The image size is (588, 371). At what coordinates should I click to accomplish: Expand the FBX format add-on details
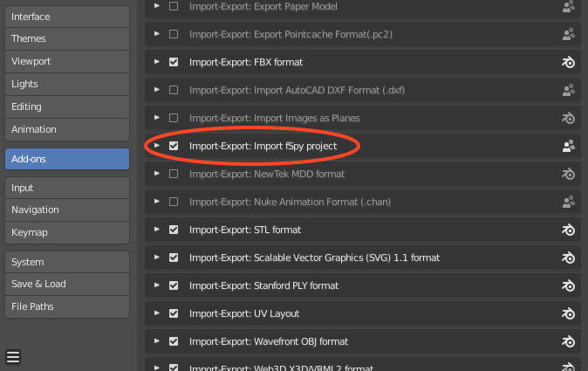(x=157, y=61)
